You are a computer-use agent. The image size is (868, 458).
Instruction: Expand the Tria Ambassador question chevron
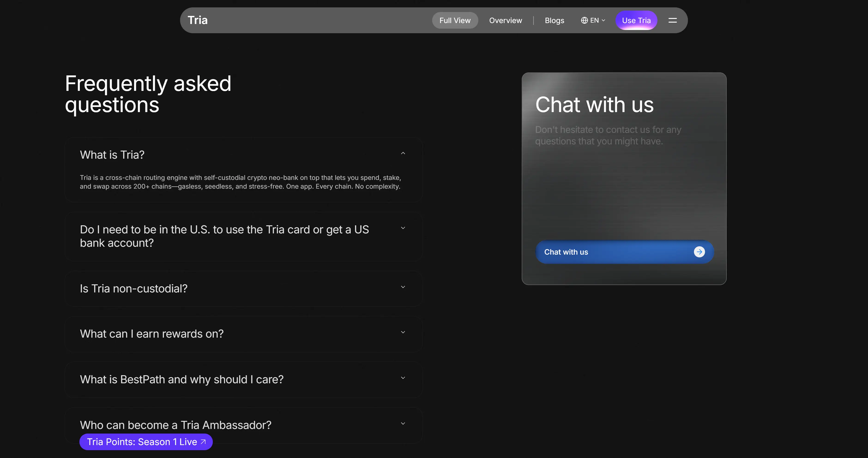(403, 424)
